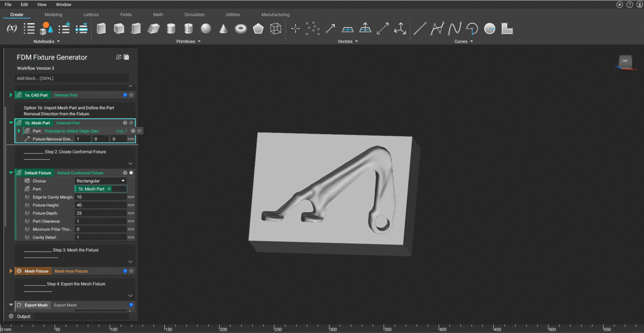Image resolution: width=644 pixels, height=333 pixels.
Task: Open the Notebooks group dropdown
Action: point(47,41)
